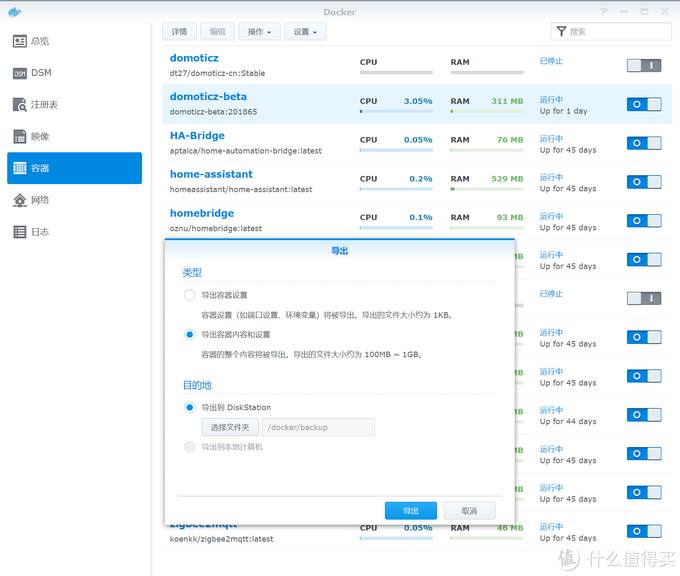Choose 导出到 DiskStation radio option
This screenshot has height=576, width=680.
tap(190, 407)
